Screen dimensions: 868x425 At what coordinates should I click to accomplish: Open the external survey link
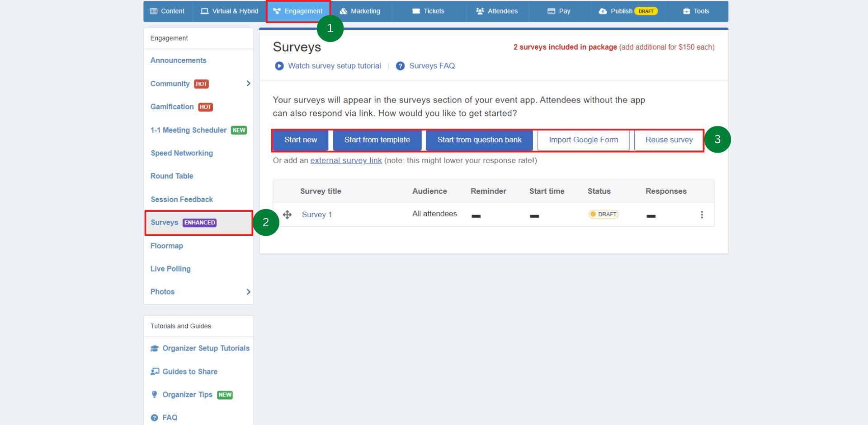346,160
